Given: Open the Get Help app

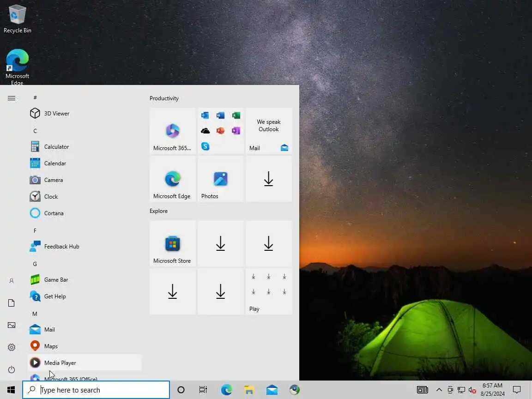Looking at the screenshot, I should [x=85, y=296].
